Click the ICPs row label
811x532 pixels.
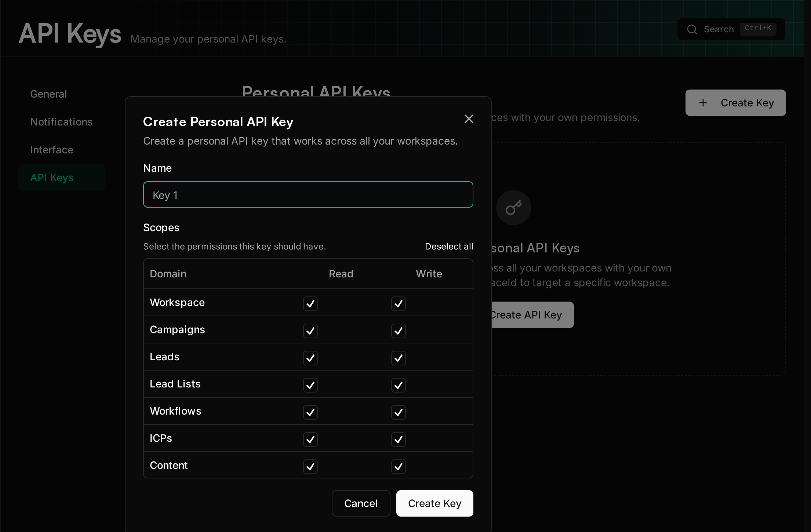[x=161, y=438]
